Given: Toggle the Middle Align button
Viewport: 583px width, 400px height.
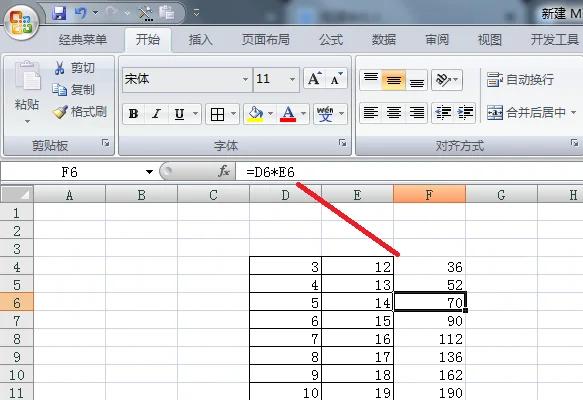Looking at the screenshot, I should [x=393, y=80].
